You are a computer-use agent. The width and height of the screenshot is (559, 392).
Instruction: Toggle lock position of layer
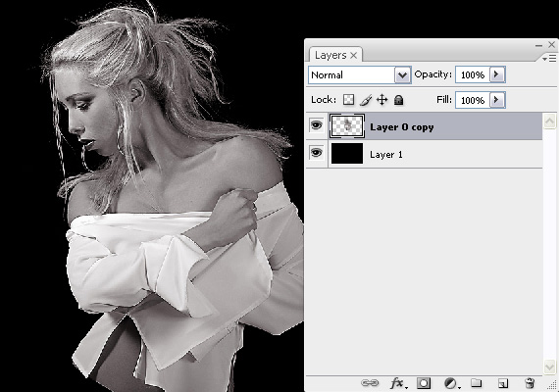click(x=381, y=100)
